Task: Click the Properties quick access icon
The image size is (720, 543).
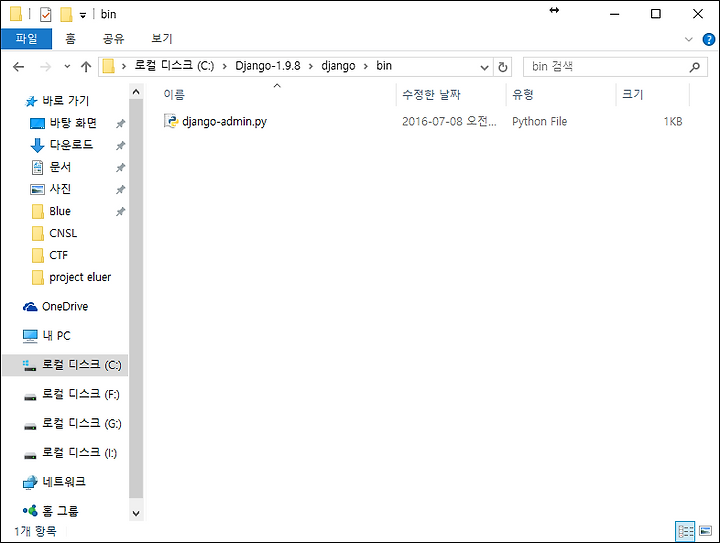Action: pyautogui.click(x=45, y=14)
